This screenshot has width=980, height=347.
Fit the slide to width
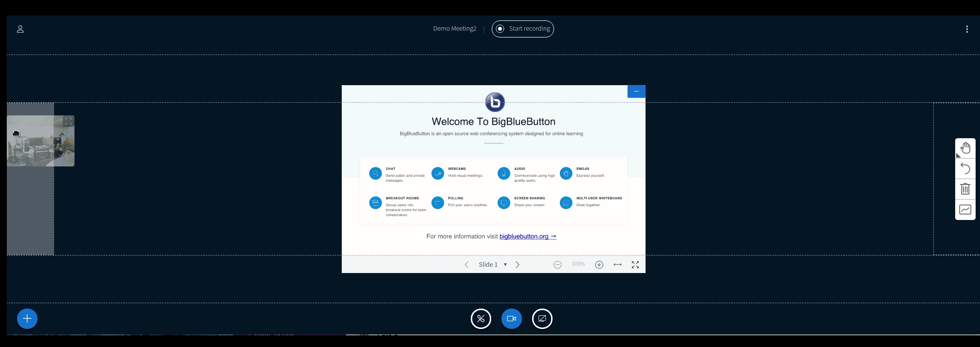[618, 265]
